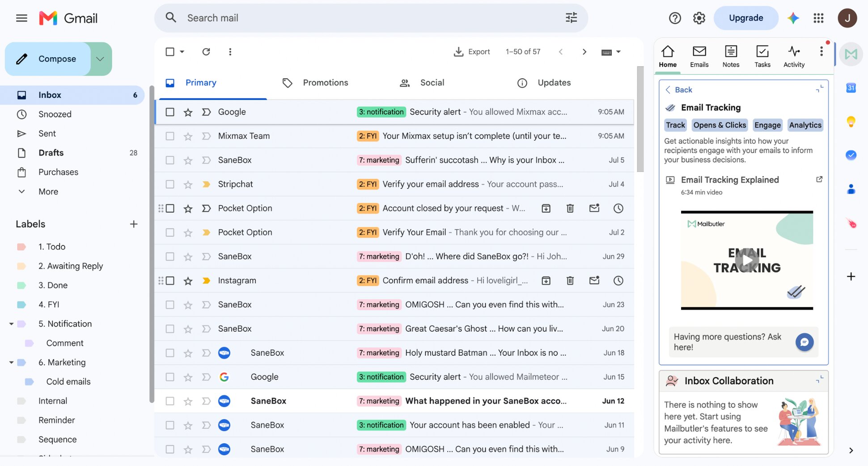Go Back in Mailbutler panel
The width and height of the screenshot is (868, 466).
678,90
